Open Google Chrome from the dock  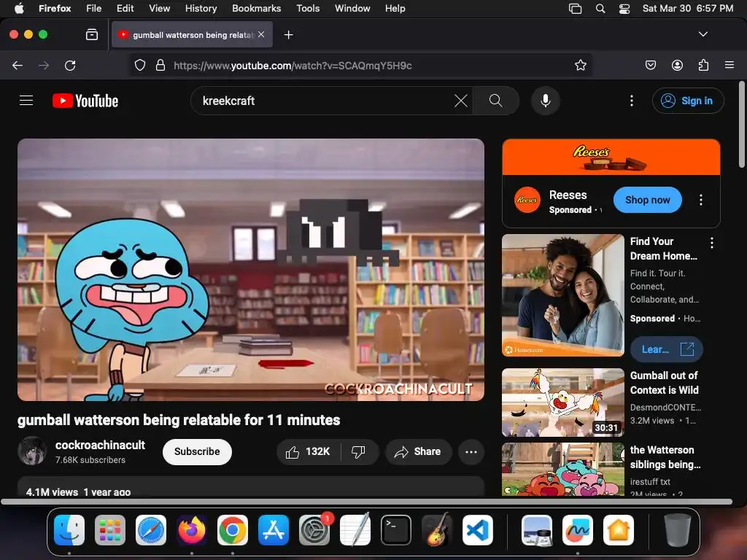pos(233,530)
